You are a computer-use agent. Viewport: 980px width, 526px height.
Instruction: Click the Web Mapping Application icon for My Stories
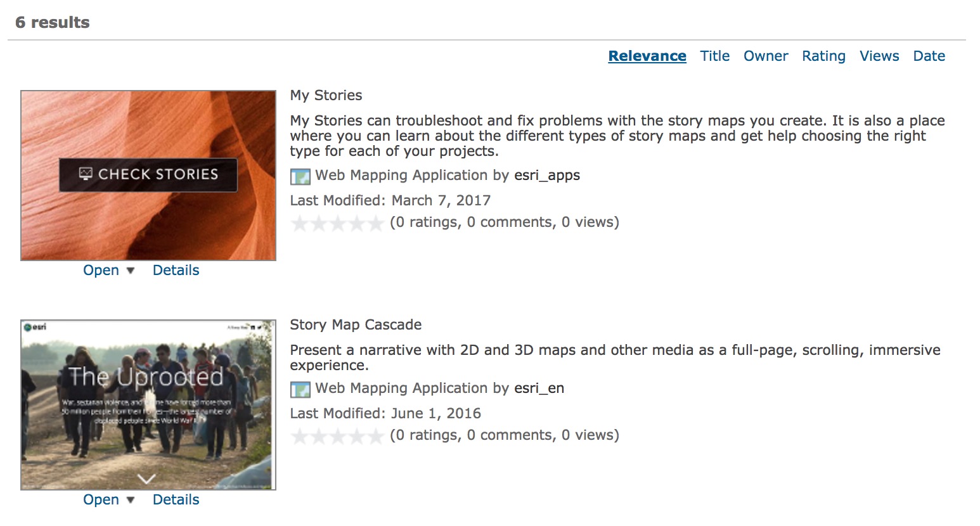300,176
